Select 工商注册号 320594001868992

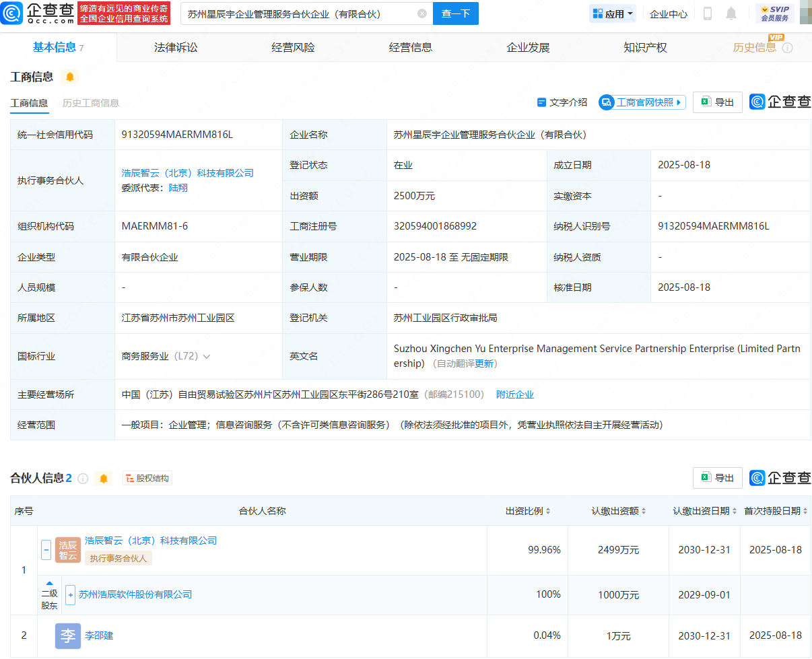pos(435,226)
